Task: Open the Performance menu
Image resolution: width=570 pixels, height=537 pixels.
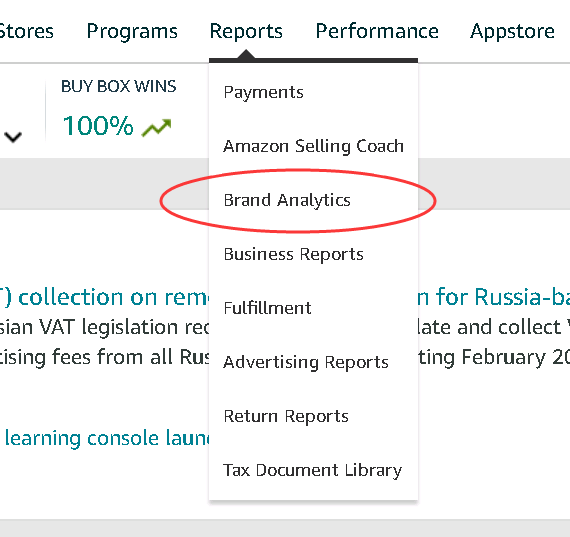Action: pyautogui.click(x=377, y=31)
